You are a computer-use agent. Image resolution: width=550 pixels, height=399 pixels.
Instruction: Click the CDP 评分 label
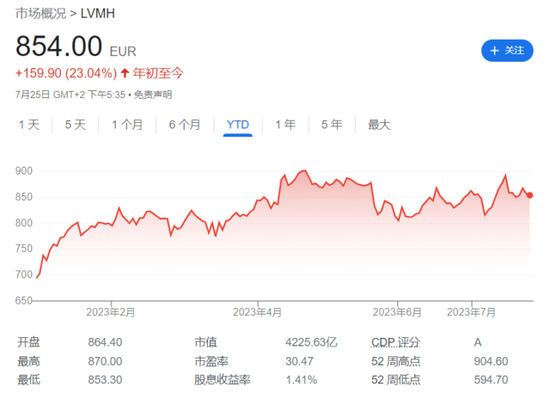click(x=396, y=342)
